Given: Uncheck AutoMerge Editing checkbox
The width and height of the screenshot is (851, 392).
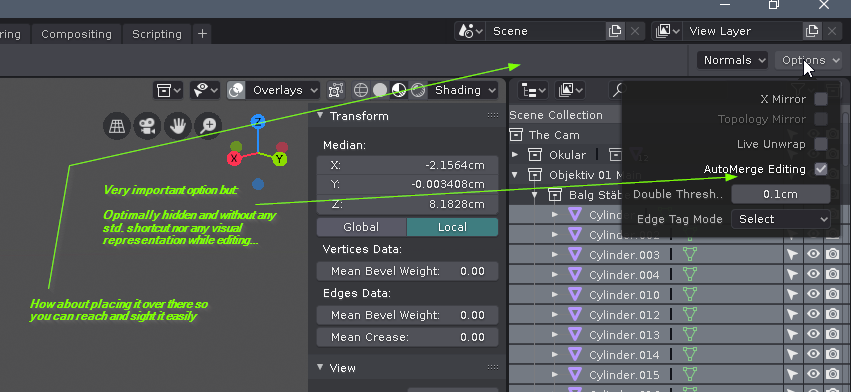Looking at the screenshot, I should (x=821, y=169).
